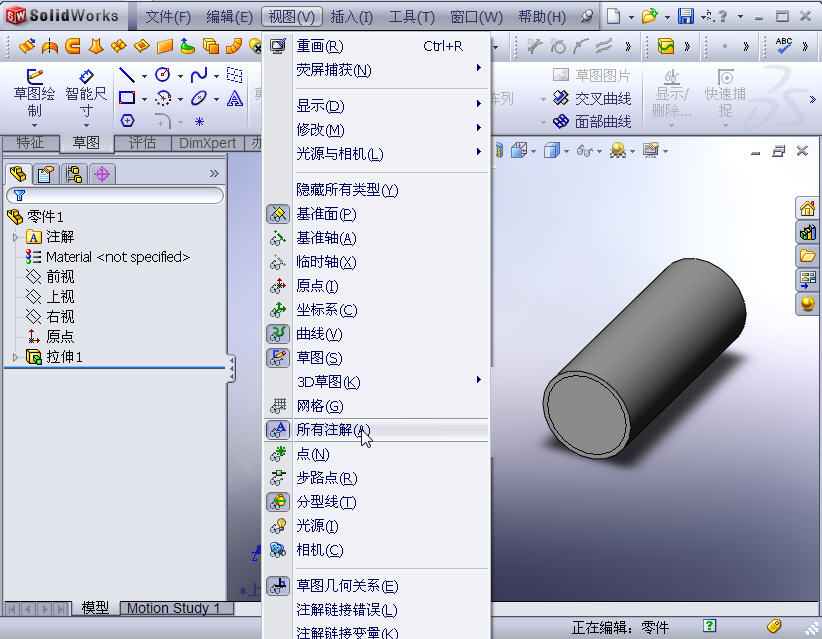Click the save floppy disk icon
Screen dimensions: 822x639
tap(685, 16)
